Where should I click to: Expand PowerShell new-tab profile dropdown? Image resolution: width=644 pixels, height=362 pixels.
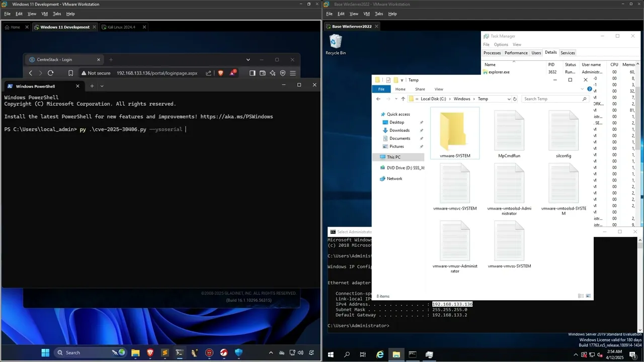point(102,86)
